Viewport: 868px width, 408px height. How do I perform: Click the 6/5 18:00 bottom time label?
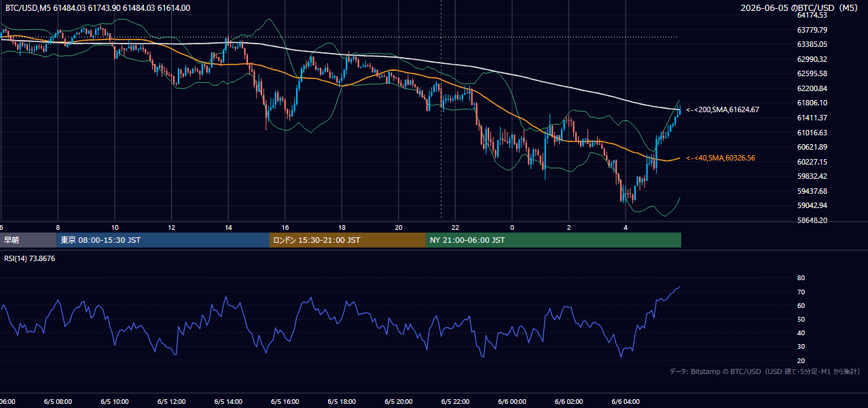pyautogui.click(x=342, y=401)
